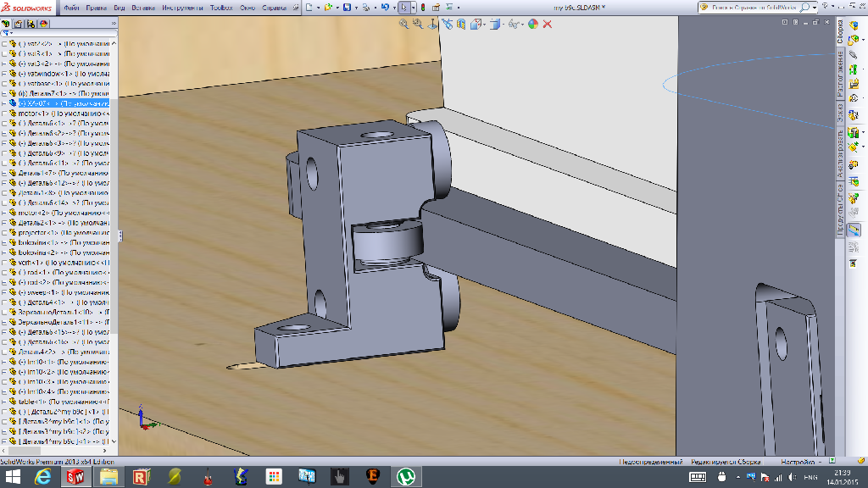The width and height of the screenshot is (868, 488).
Task: Click the red X icon in view toolbar
Action: pyautogui.click(x=548, y=25)
